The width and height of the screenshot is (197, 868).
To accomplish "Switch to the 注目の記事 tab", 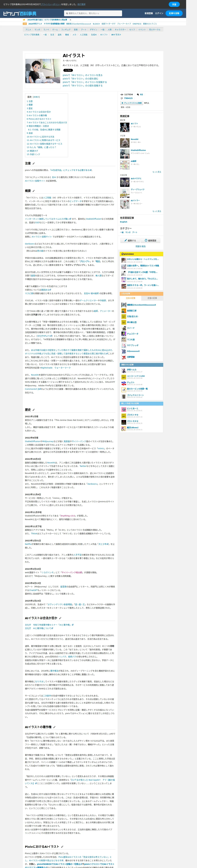I will pyautogui.click(x=130, y=298).
